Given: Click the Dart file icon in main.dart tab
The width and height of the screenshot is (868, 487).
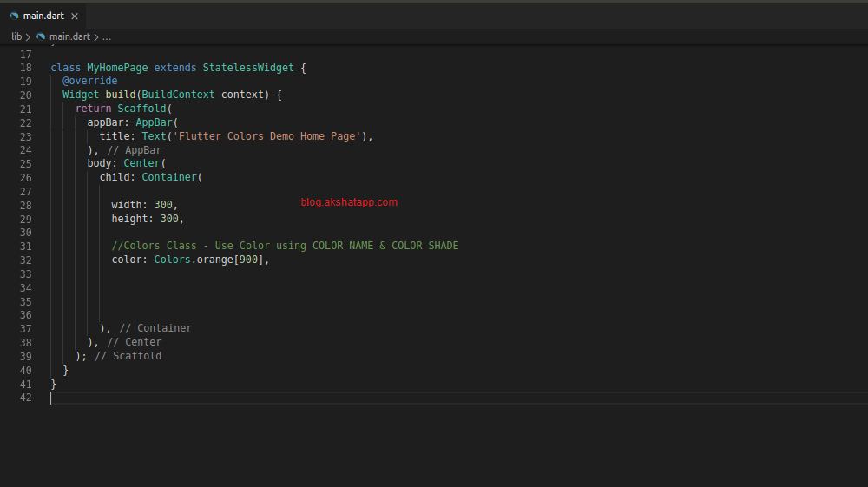Looking at the screenshot, I should pos(14,16).
